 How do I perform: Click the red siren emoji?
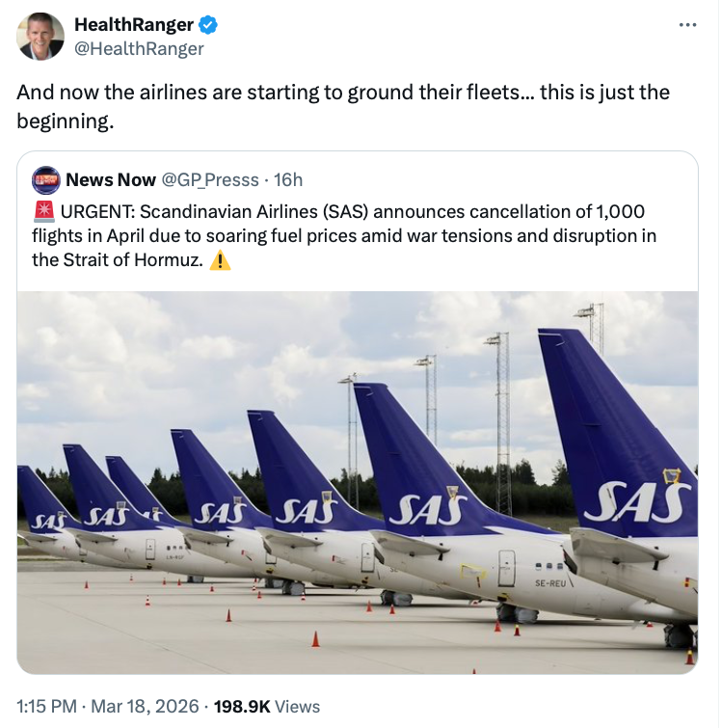(43, 212)
